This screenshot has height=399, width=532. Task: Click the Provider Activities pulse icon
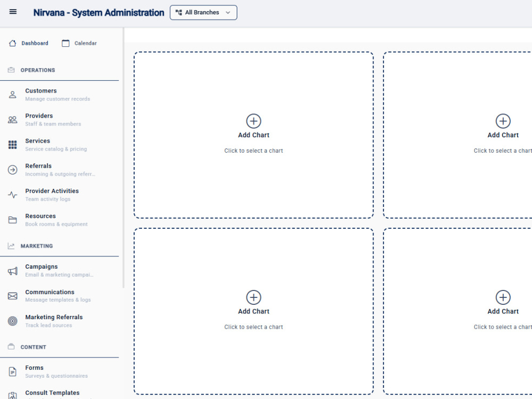pos(13,195)
